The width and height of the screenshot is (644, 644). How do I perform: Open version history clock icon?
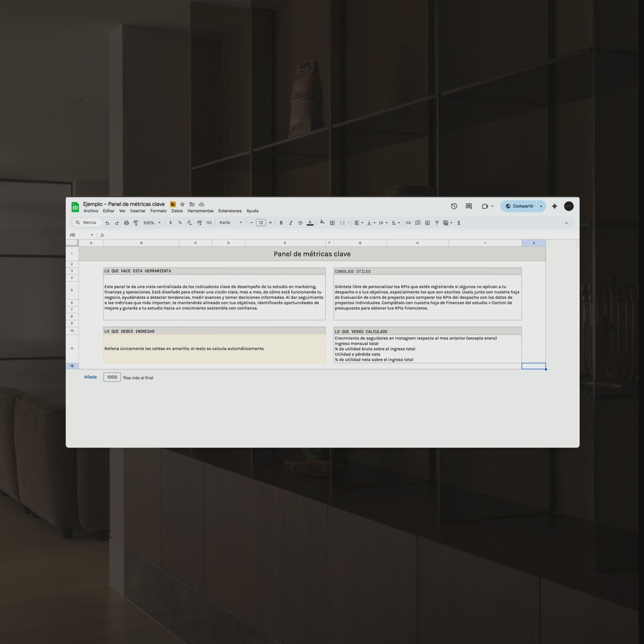(x=454, y=206)
